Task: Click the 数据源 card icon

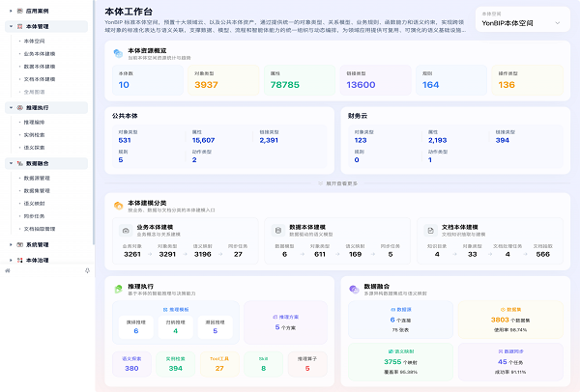Action: click(392, 310)
